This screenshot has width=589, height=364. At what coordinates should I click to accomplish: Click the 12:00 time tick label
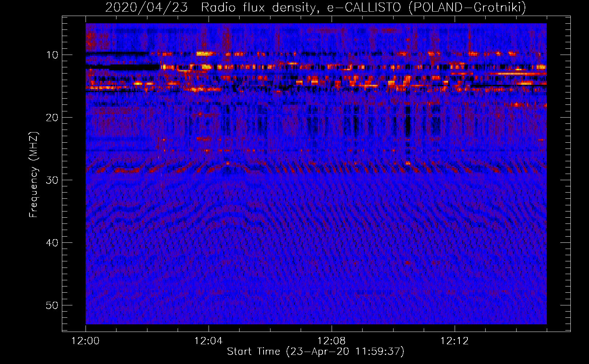point(86,341)
